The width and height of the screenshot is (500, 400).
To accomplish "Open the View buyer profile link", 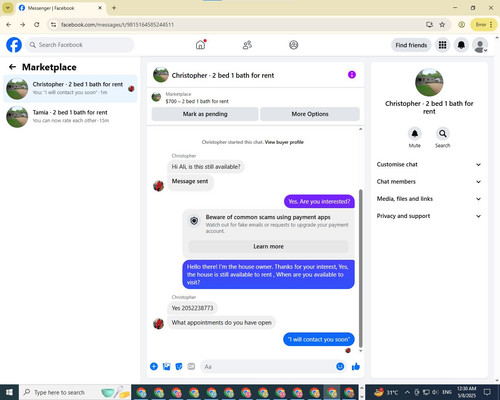I will click(x=284, y=142).
